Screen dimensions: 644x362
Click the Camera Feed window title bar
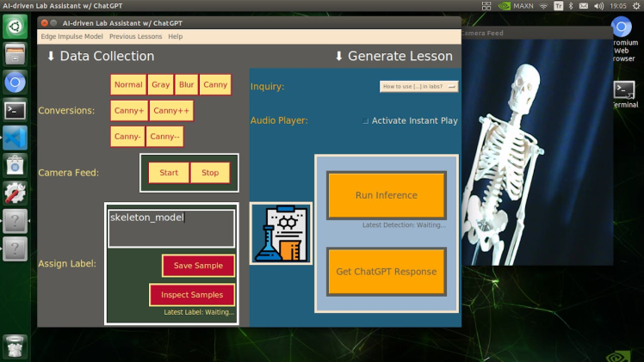[537, 34]
